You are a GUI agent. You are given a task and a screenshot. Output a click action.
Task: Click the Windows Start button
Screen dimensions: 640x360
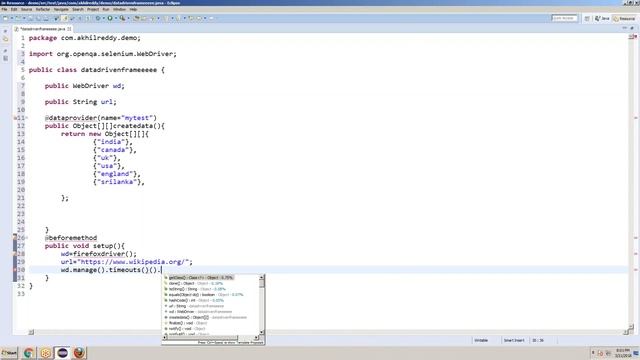pos(9,353)
